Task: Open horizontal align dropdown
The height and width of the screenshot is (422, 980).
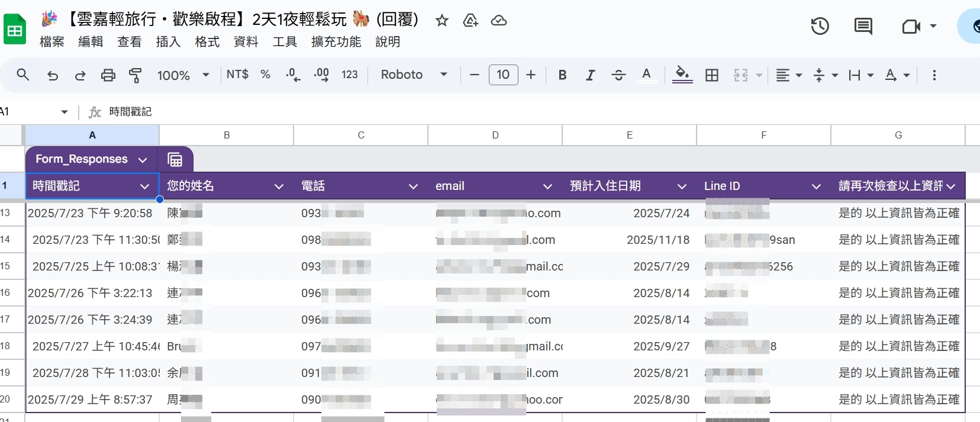Action: click(x=789, y=75)
